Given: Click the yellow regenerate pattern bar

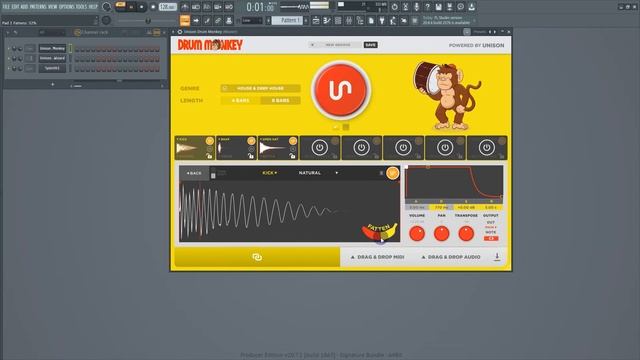Looking at the screenshot, I should (257, 257).
